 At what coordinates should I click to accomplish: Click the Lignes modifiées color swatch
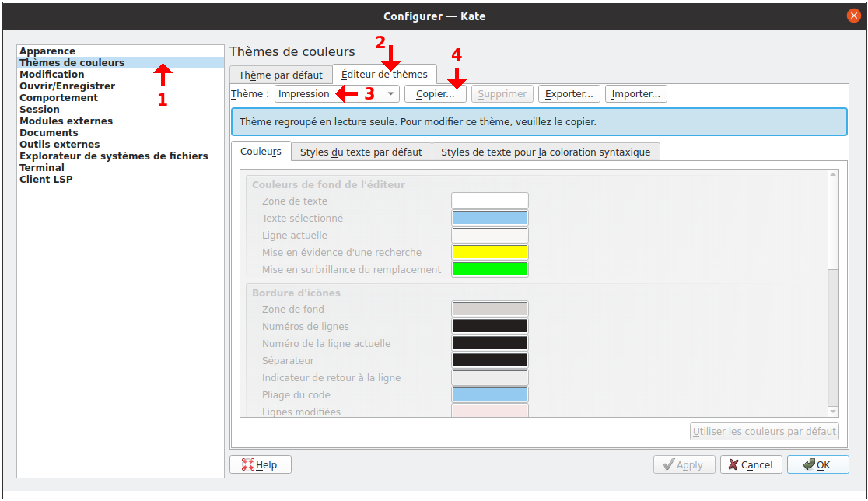pyautogui.click(x=490, y=411)
